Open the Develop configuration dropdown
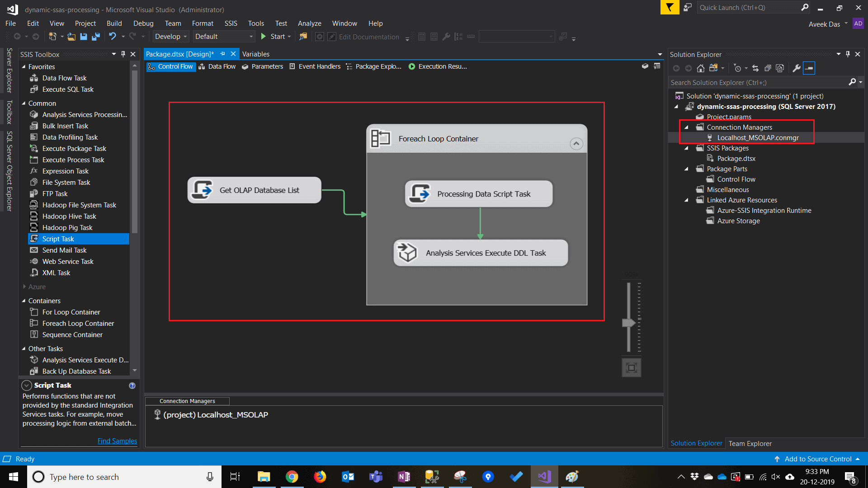Screen dimensions: 868x488 [171, 37]
